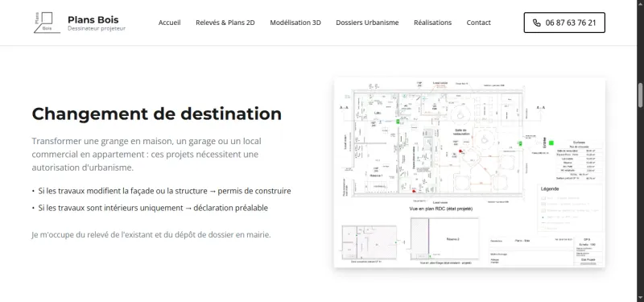Screen dimensions: 644x302
Task: Click the phone icon in the call button
Action: (x=536, y=23)
